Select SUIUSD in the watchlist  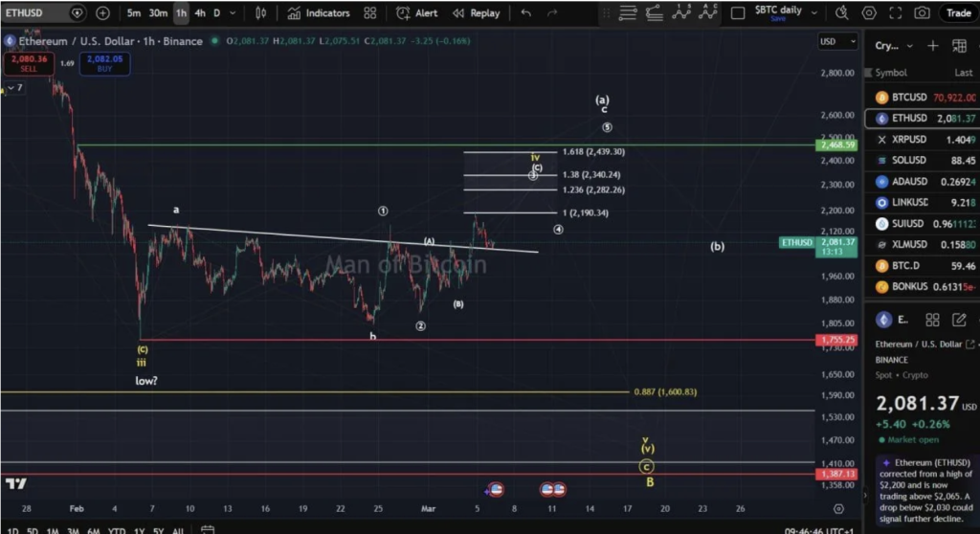[923, 224]
